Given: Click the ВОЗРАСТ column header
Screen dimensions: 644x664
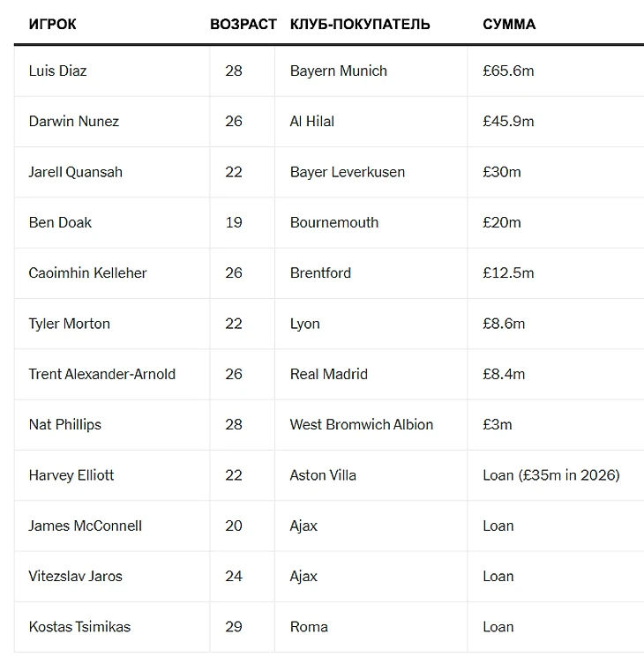Looking at the screenshot, I should click(243, 24).
